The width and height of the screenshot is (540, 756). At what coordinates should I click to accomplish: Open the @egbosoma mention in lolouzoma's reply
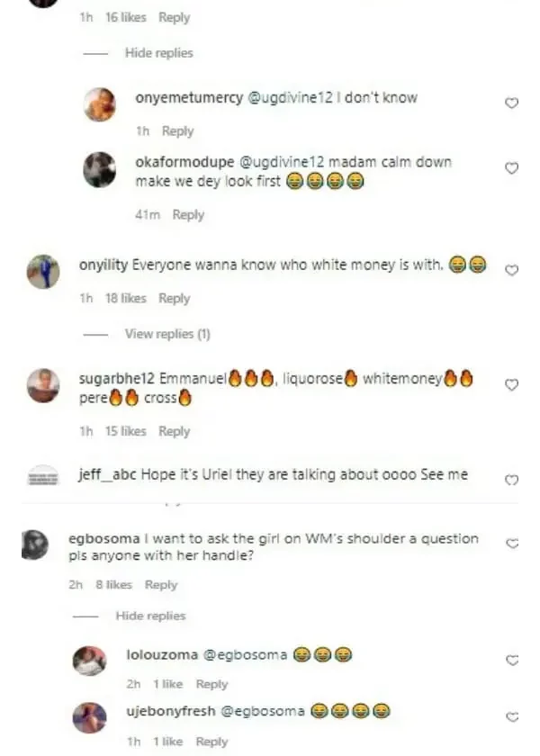245,655
